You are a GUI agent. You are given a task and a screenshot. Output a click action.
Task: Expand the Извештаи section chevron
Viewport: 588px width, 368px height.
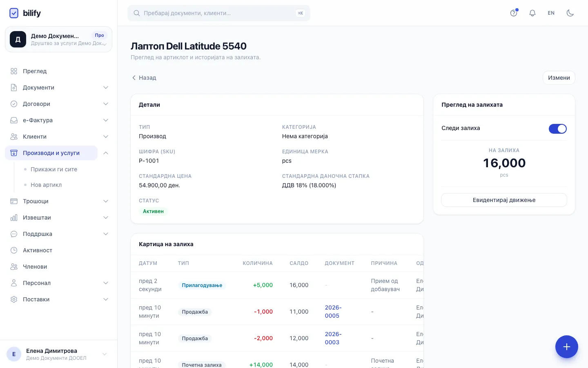pos(106,218)
